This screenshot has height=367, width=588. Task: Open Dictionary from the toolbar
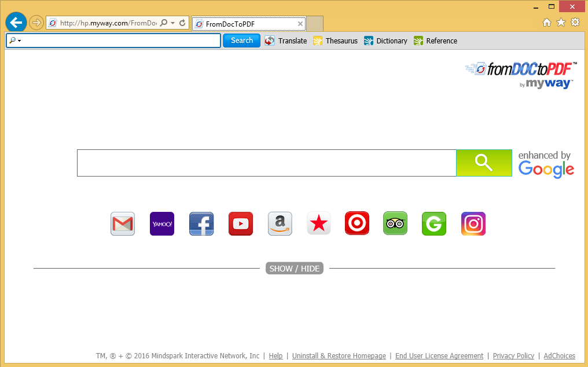click(385, 41)
